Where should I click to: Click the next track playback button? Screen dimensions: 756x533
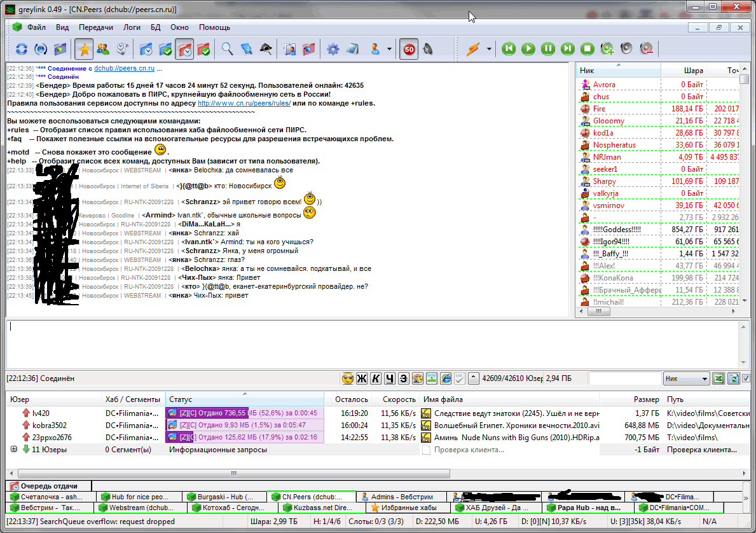(x=568, y=49)
